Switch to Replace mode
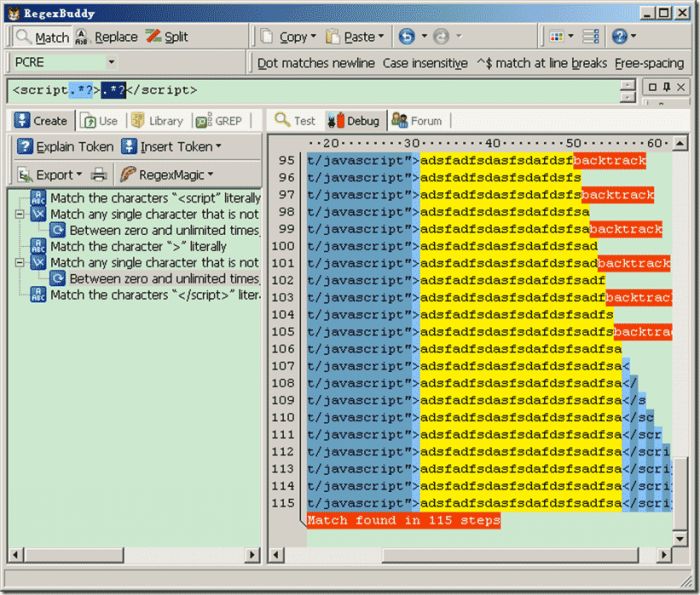Image resolution: width=700 pixels, height=595 pixels. pos(106,37)
